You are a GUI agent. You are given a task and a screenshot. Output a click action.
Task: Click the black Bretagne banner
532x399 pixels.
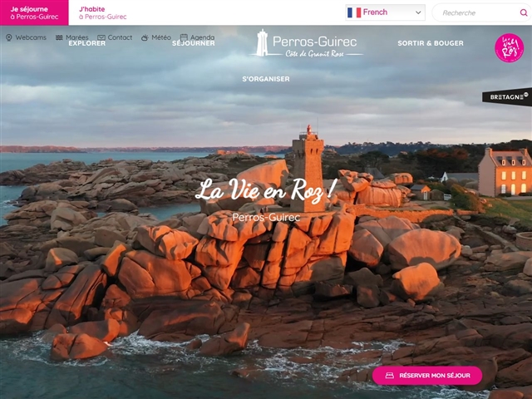coord(507,97)
